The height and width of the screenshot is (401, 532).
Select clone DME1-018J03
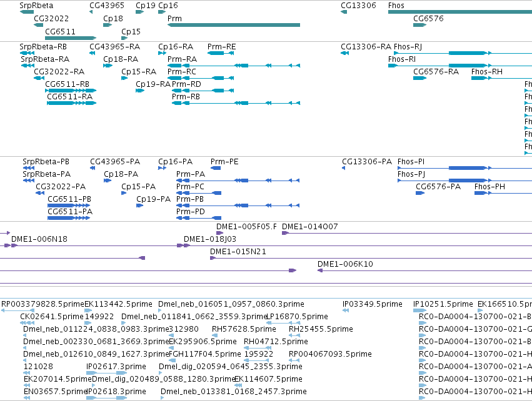tap(210, 239)
